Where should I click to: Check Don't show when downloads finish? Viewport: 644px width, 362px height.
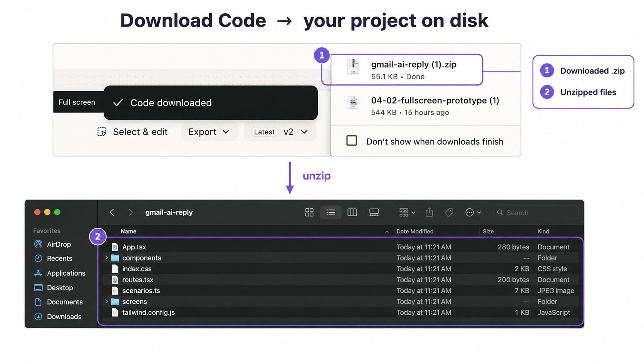point(352,140)
